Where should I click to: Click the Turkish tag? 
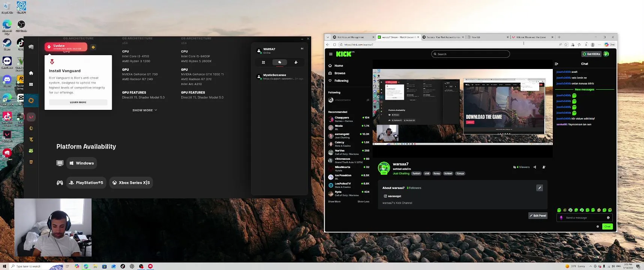click(417, 174)
